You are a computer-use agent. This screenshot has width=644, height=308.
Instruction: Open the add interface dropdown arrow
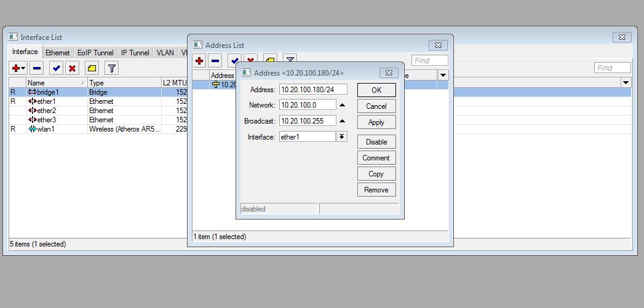[23, 68]
